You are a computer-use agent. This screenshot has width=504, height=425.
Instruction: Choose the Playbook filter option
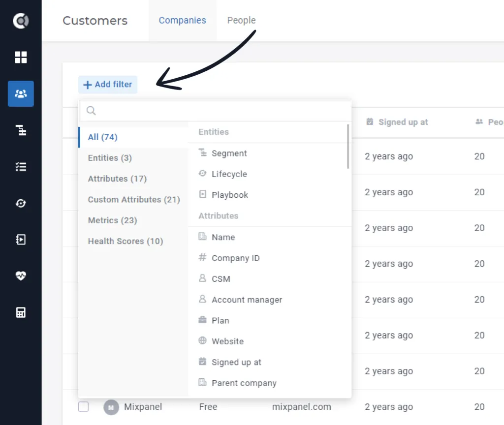(x=270, y=195)
